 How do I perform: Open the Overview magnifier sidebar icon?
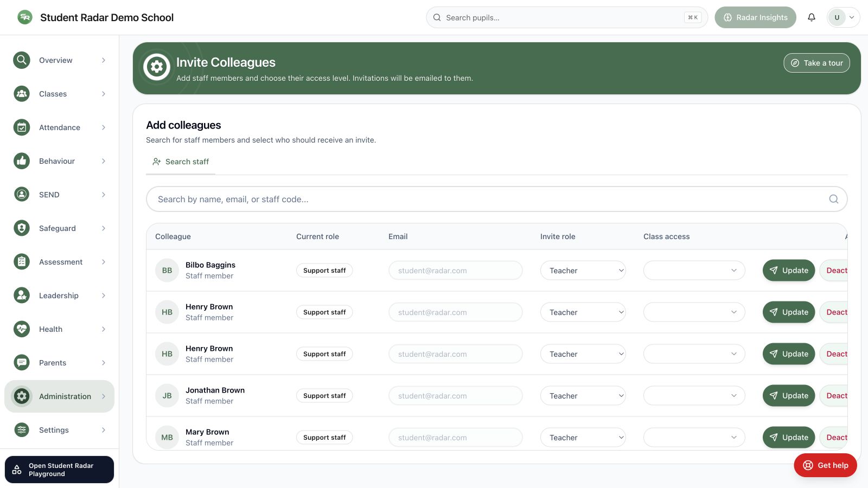coord(22,60)
